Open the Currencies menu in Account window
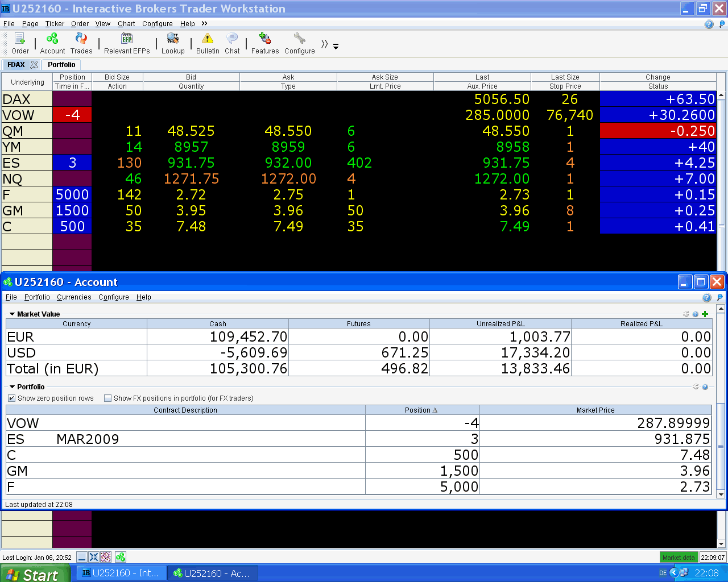 point(74,297)
